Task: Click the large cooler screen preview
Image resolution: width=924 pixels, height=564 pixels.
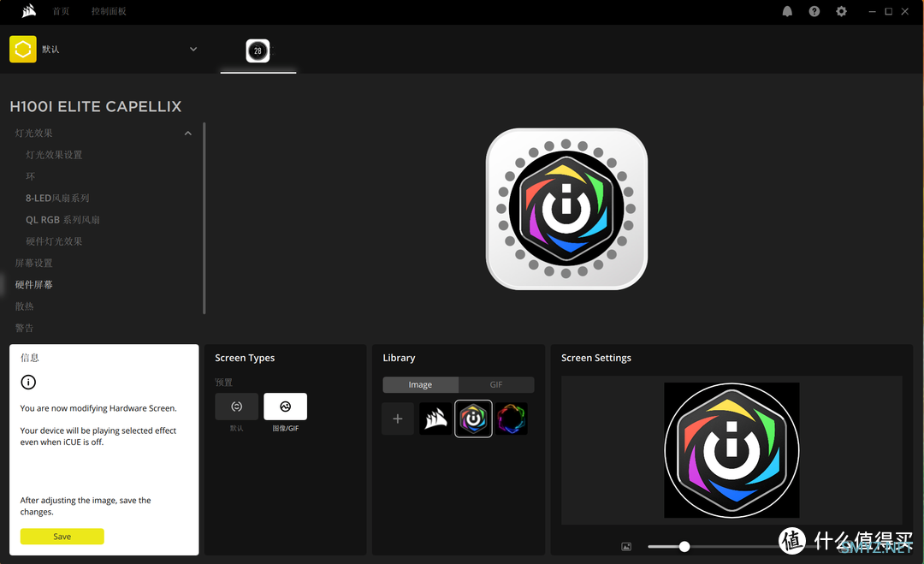Action: (566, 209)
